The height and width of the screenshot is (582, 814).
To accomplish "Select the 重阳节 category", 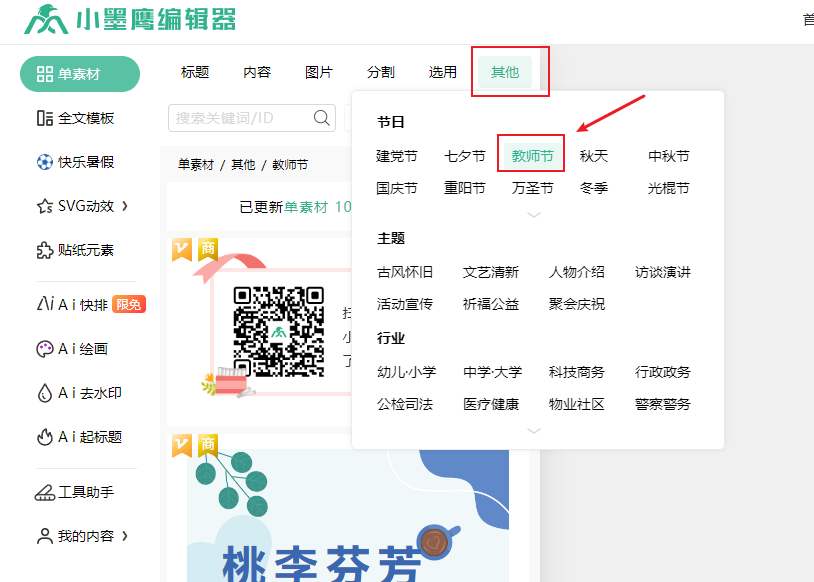I will point(465,188).
